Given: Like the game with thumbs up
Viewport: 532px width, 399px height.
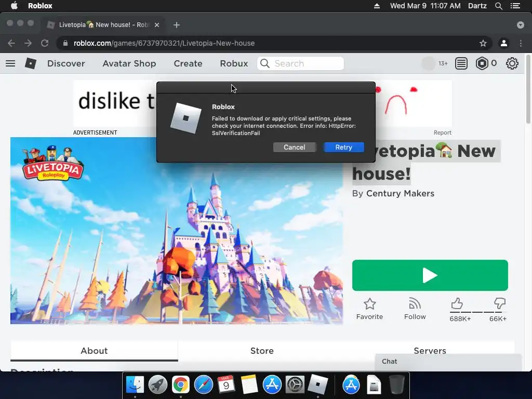Looking at the screenshot, I should [x=457, y=303].
